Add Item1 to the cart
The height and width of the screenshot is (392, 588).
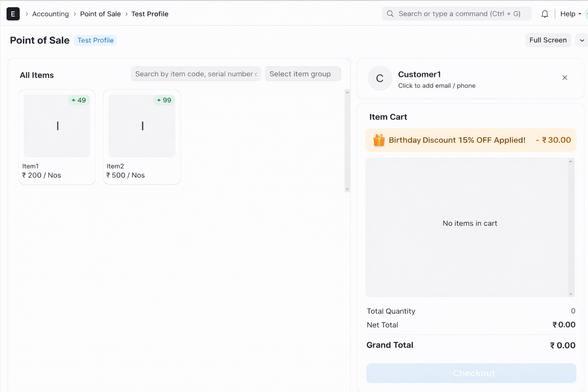tap(57, 137)
